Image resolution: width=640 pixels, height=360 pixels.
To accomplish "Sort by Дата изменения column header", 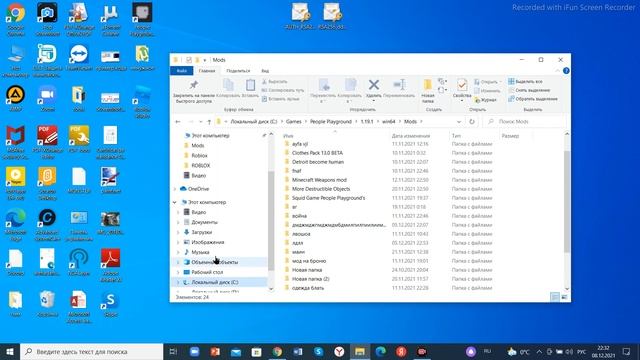I will click(411, 136).
